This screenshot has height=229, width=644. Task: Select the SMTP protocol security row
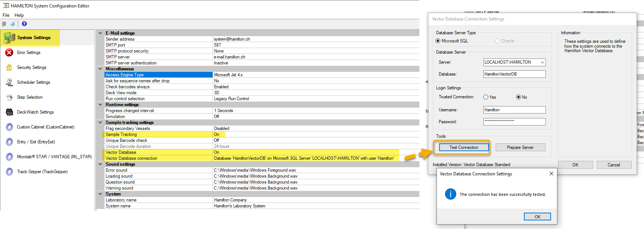pyautogui.click(x=262, y=51)
